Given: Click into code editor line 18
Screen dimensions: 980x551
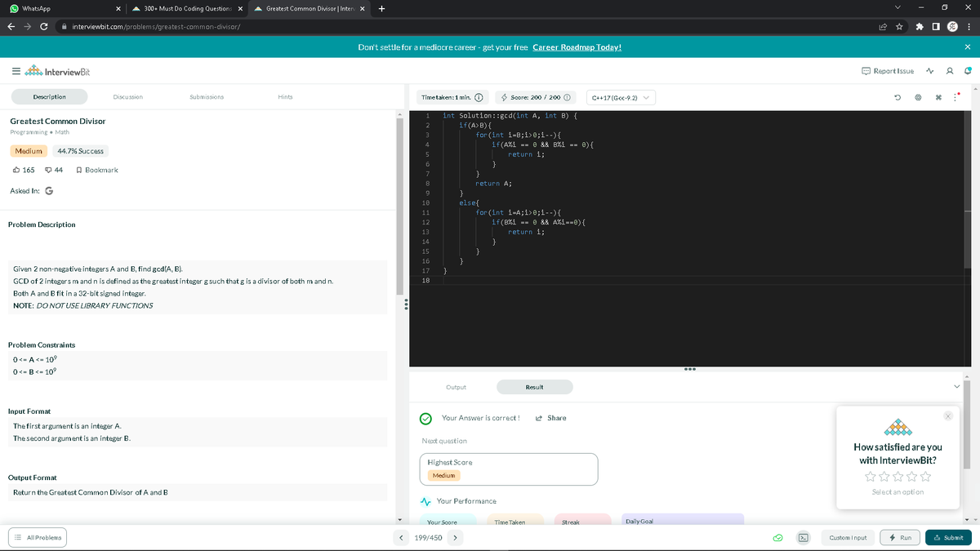Looking at the screenshot, I should point(702,279).
